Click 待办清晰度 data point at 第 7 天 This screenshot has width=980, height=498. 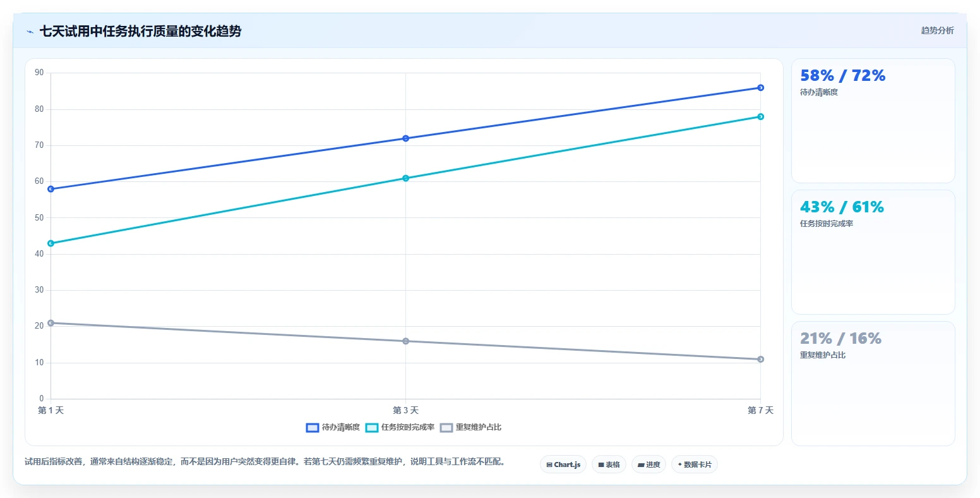click(760, 88)
